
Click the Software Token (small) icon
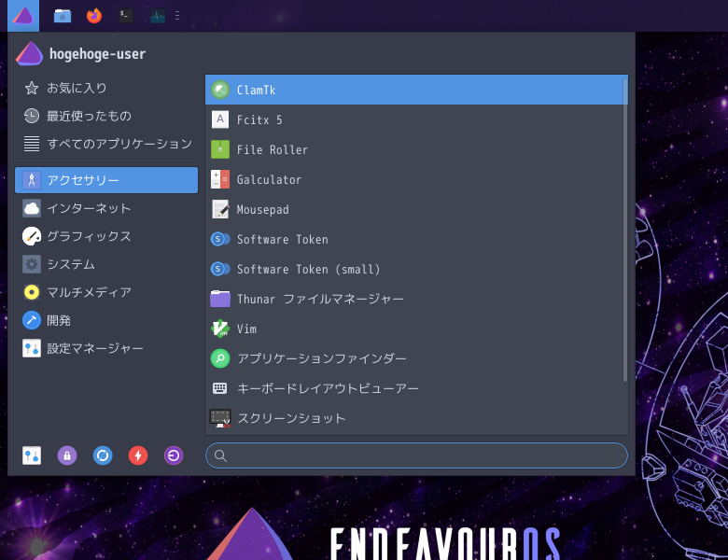[x=220, y=269]
